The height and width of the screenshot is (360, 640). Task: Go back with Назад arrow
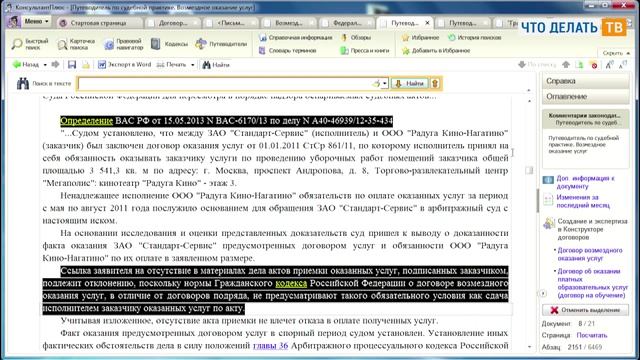pos(26,64)
